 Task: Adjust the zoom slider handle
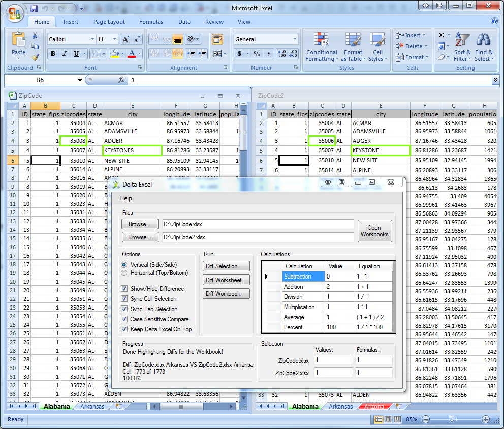pos(452,419)
